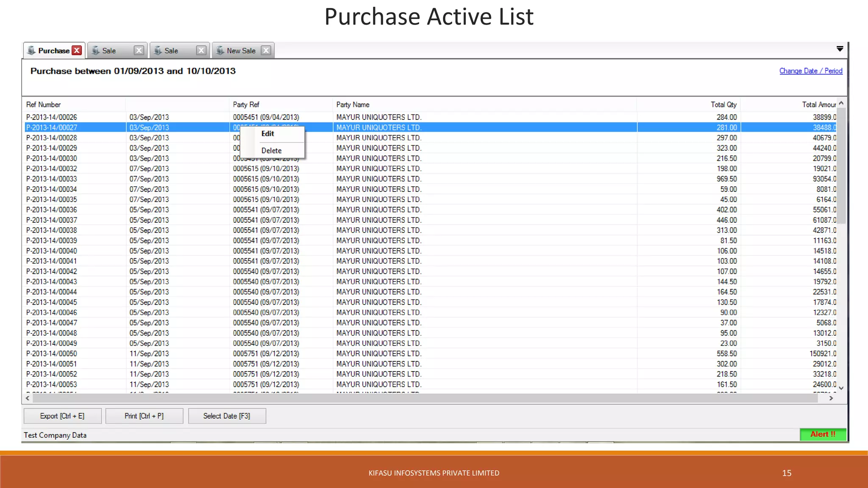The height and width of the screenshot is (488, 868).
Task: Select row P-2013-14/00050
Action: coord(430,354)
